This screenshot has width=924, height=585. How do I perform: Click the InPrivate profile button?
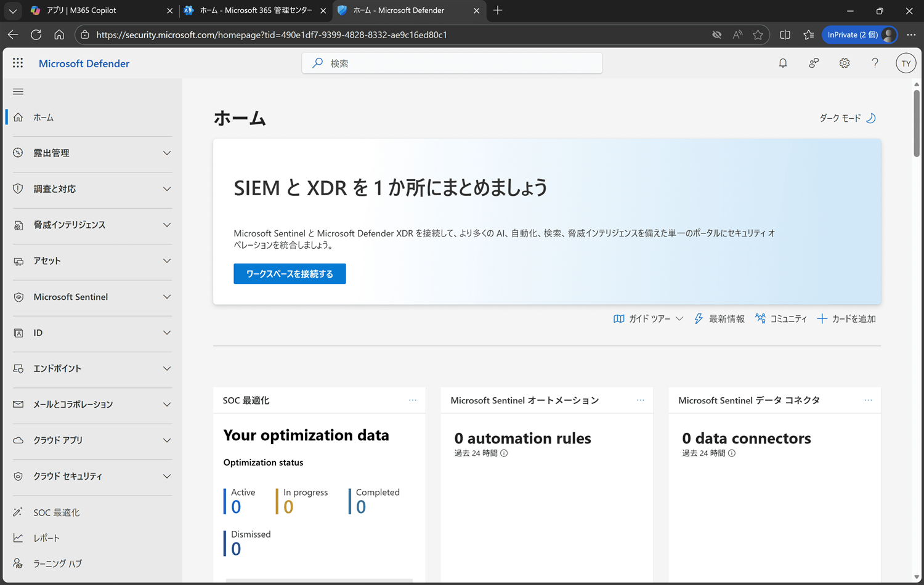(860, 34)
